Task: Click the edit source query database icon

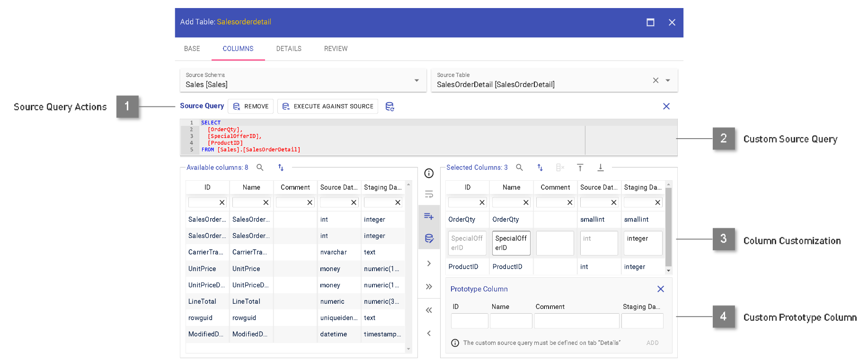Action: (x=429, y=238)
